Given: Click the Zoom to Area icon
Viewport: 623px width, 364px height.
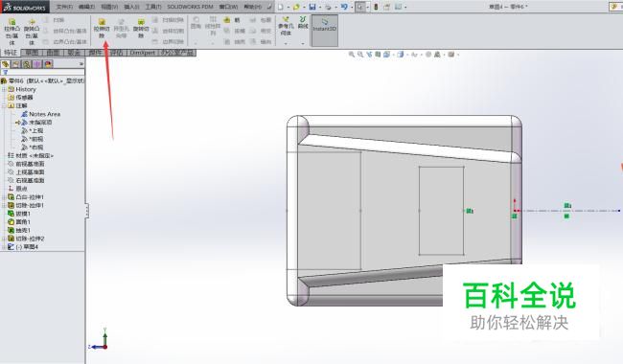Looking at the screenshot, I should tap(360, 55).
